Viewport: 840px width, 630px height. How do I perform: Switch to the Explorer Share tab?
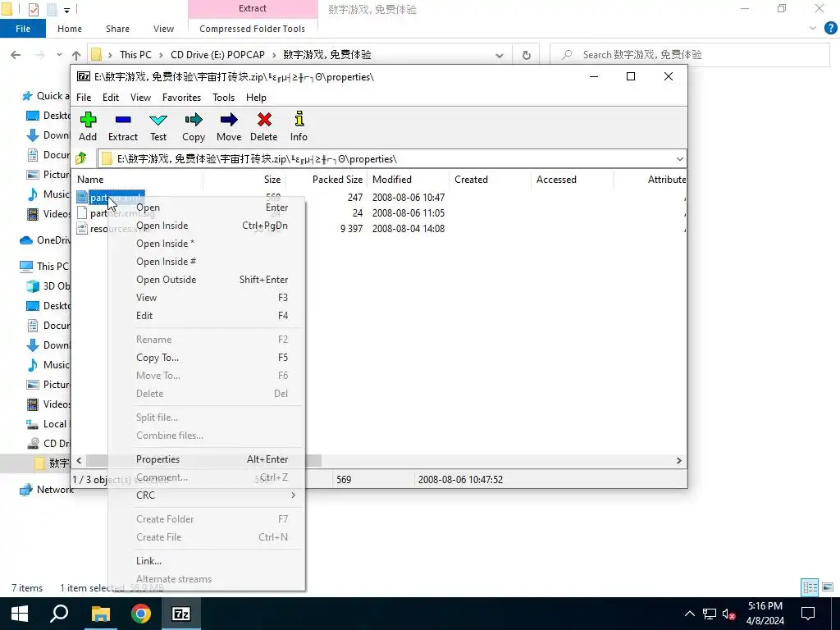tap(117, 29)
